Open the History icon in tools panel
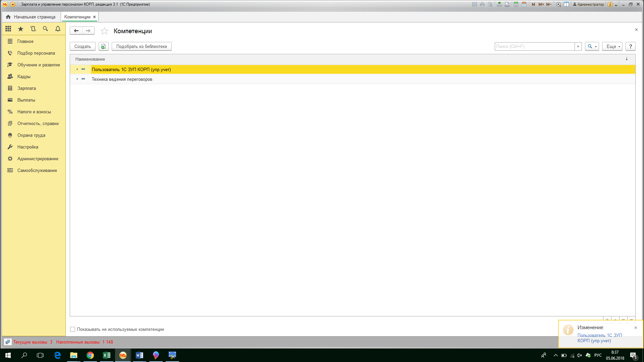The width and height of the screenshot is (644, 362). (x=33, y=29)
